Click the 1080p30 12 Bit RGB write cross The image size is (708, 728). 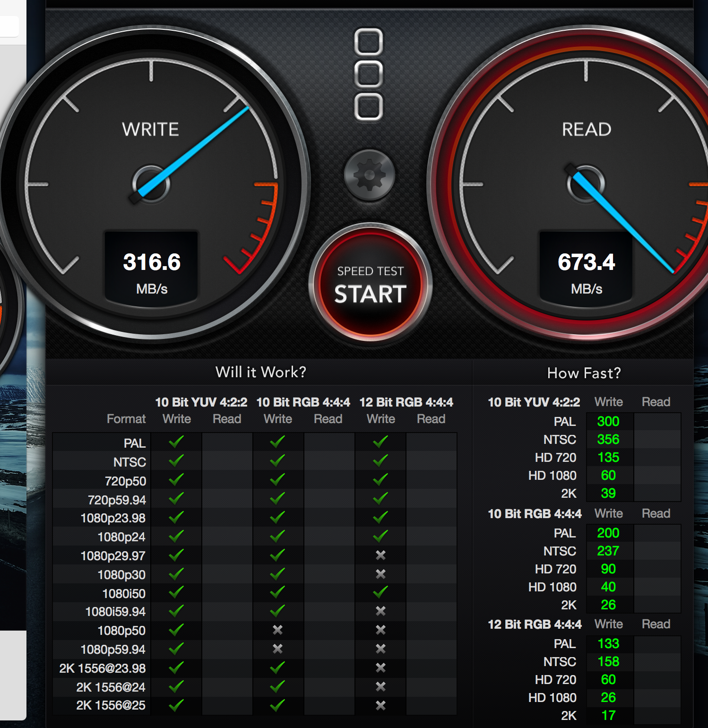[x=380, y=574]
